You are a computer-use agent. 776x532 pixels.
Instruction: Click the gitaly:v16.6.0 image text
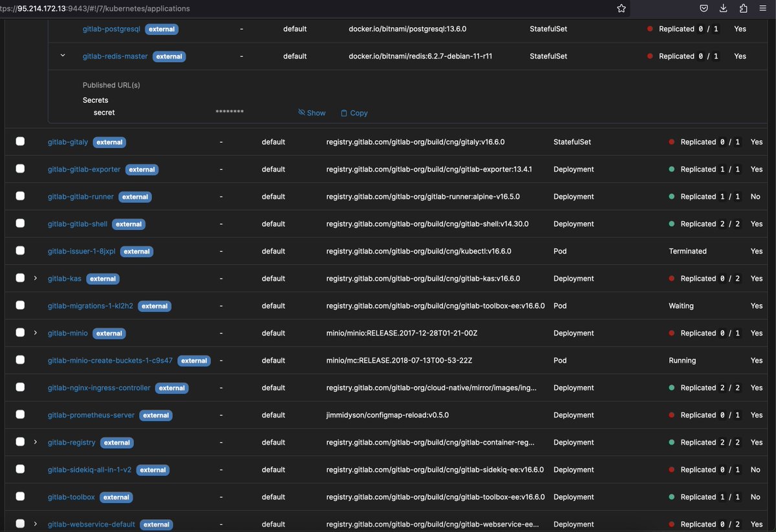pos(415,142)
